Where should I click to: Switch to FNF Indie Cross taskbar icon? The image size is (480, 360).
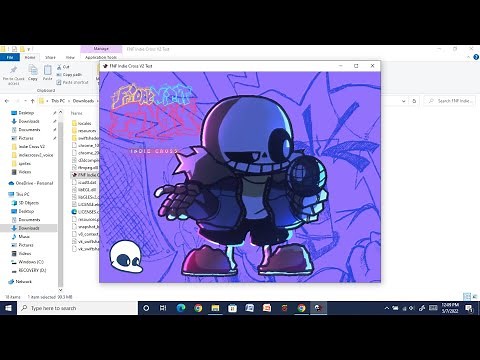tap(319, 308)
